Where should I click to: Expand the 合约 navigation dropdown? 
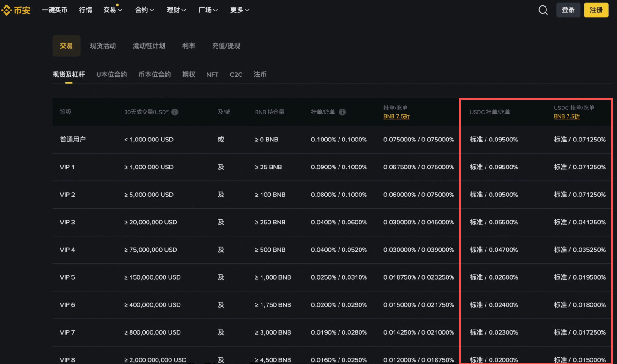(x=144, y=10)
